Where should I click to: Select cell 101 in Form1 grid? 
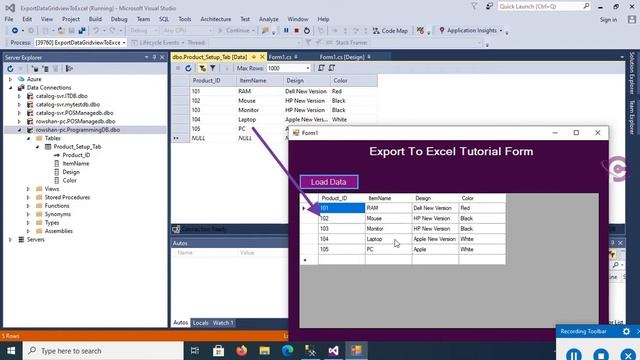pos(342,208)
